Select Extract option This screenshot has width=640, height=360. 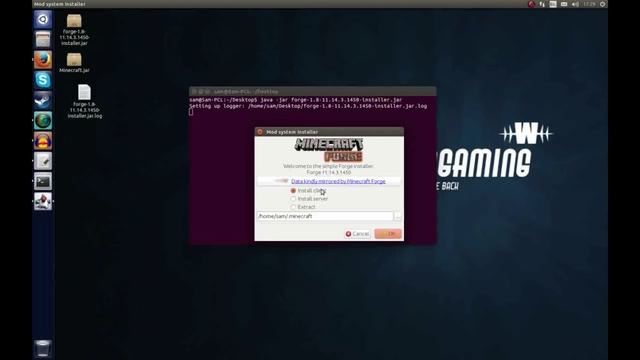[303, 207]
